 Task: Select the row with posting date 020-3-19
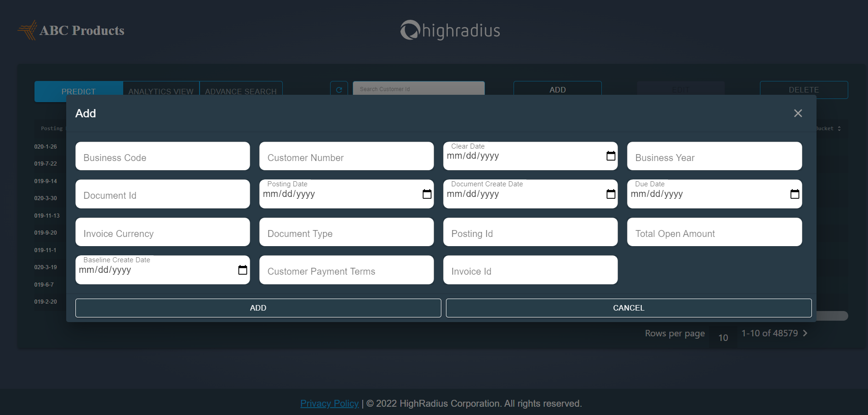(46, 267)
